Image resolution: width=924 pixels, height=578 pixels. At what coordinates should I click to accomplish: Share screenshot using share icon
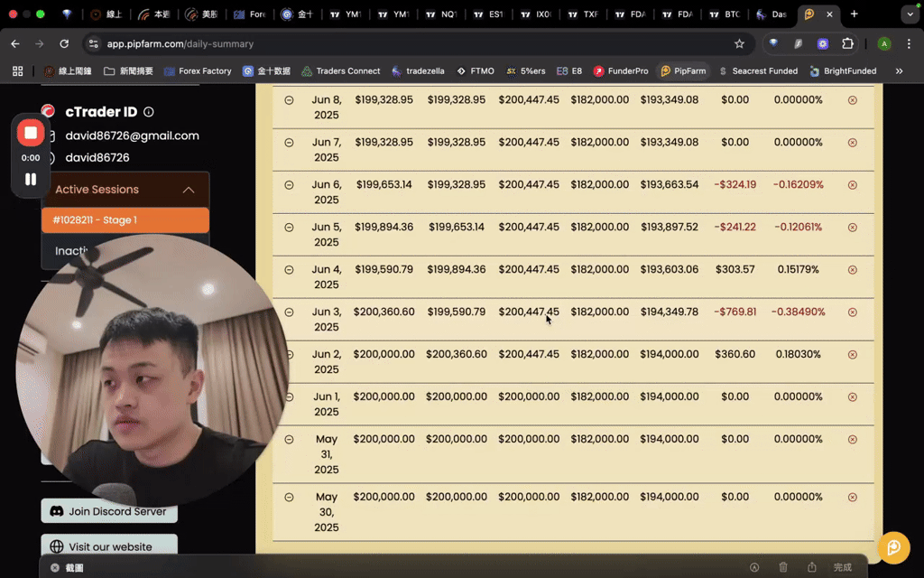(812, 567)
